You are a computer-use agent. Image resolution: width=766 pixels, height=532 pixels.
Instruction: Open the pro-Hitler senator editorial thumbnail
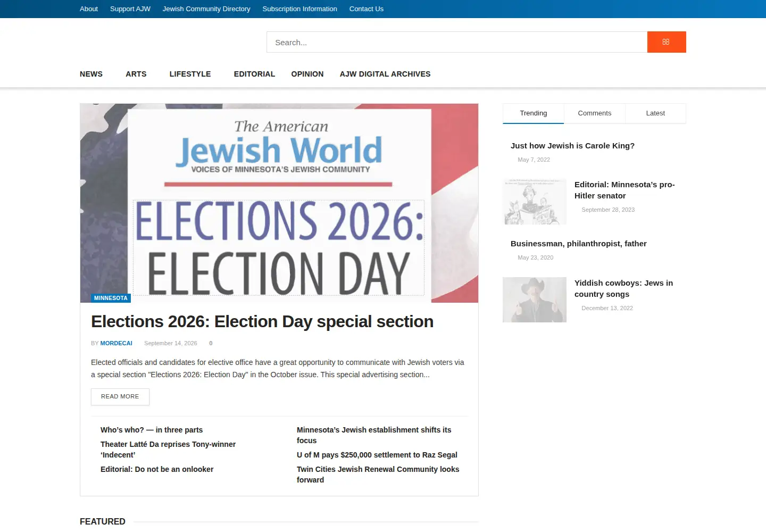[x=535, y=202]
